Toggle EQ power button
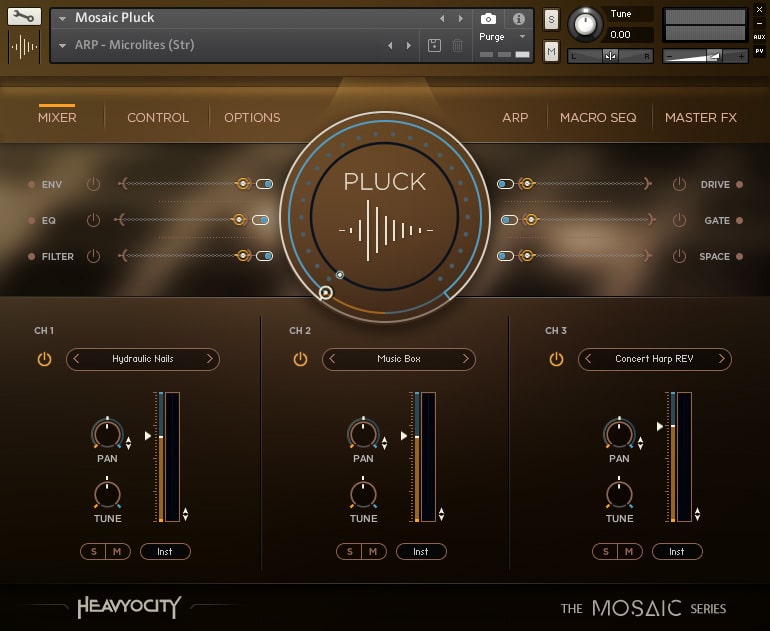Image resolution: width=770 pixels, height=631 pixels. [x=93, y=220]
